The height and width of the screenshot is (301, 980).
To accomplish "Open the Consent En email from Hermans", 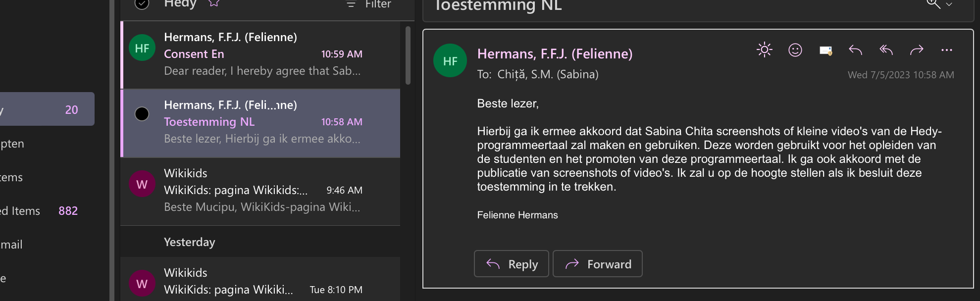I will pyautogui.click(x=261, y=54).
